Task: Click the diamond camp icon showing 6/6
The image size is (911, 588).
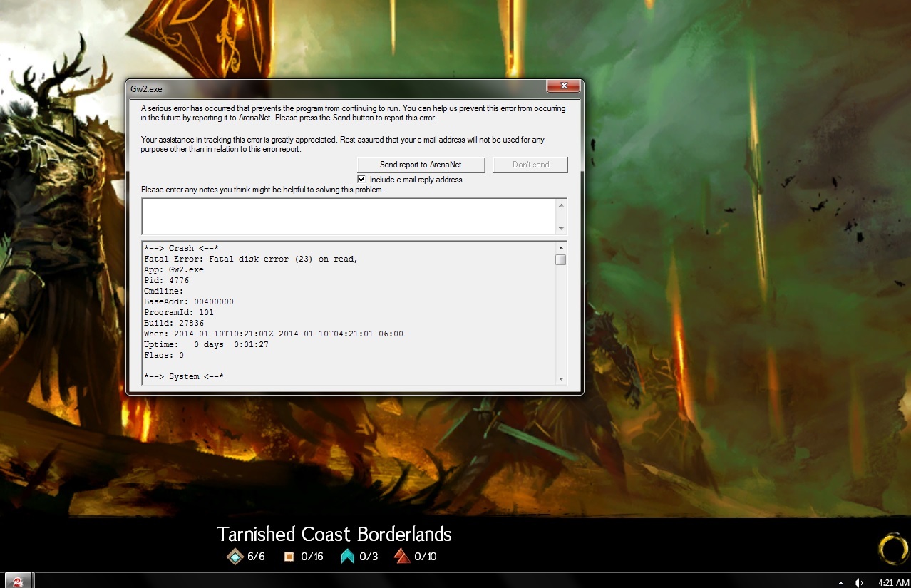Action: 235,557
